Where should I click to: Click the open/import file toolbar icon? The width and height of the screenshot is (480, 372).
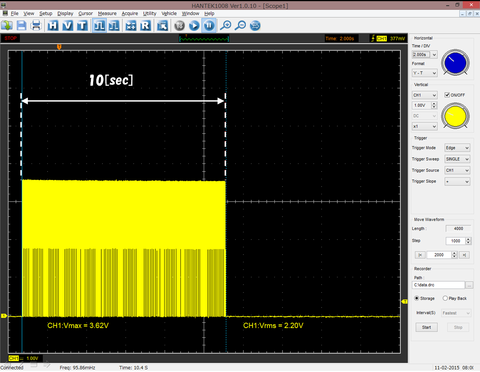pos(7,25)
